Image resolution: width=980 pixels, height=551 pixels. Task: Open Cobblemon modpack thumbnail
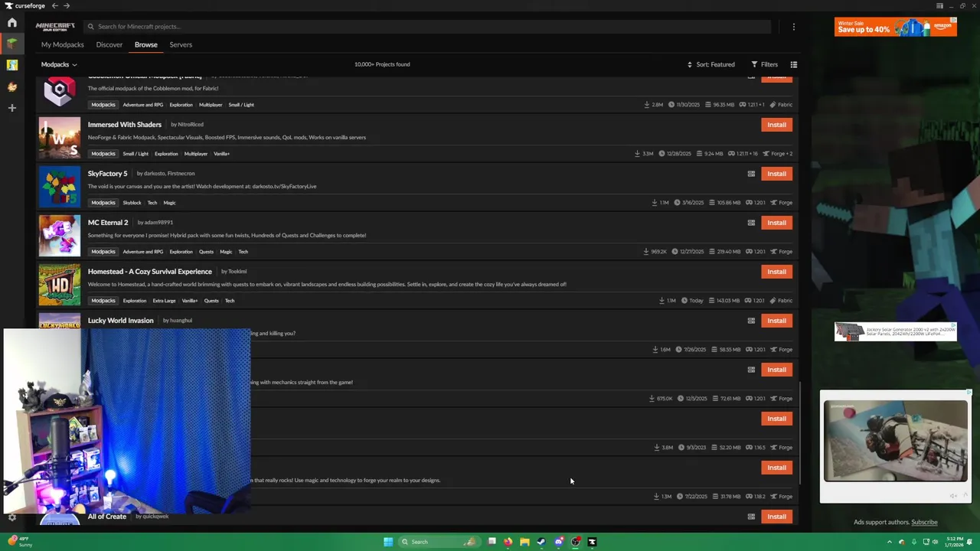60,93
